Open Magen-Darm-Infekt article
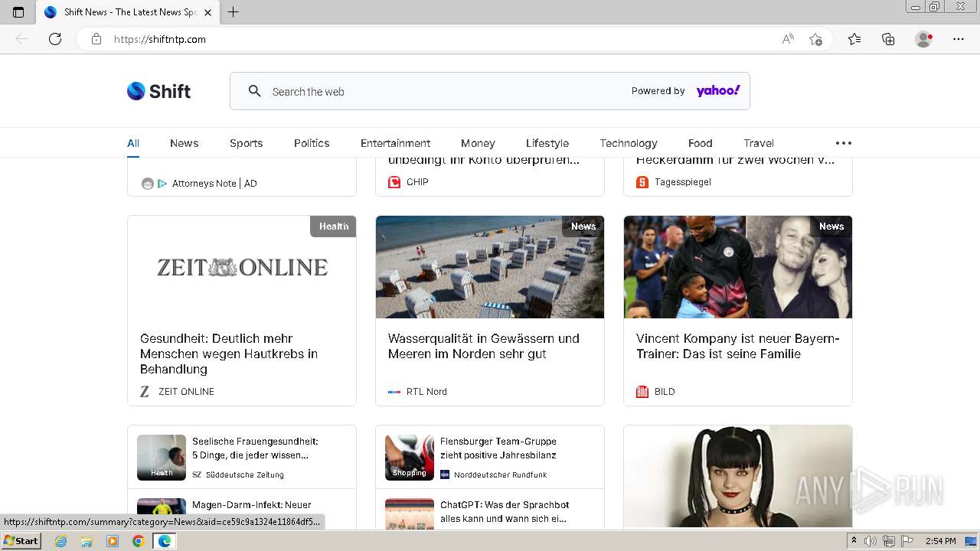This screenshot has width=980, height=551. (x=252, y=505)
